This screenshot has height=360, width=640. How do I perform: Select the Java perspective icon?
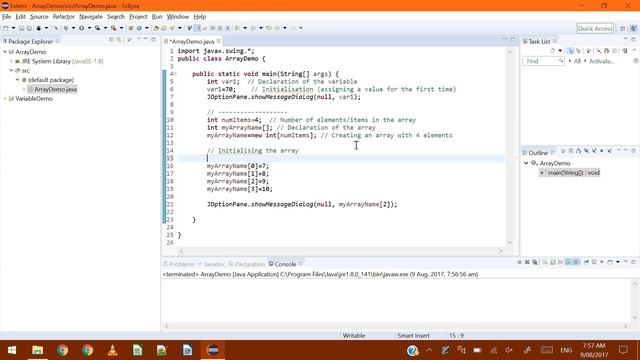[633, 28]
